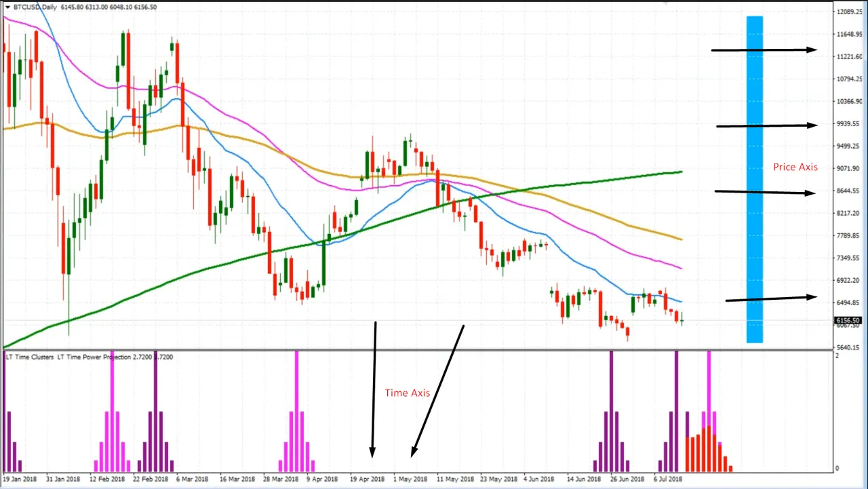The image size is (868, 489).
Task: Select the red Price Axis annotation
Action: pos(795,167)
